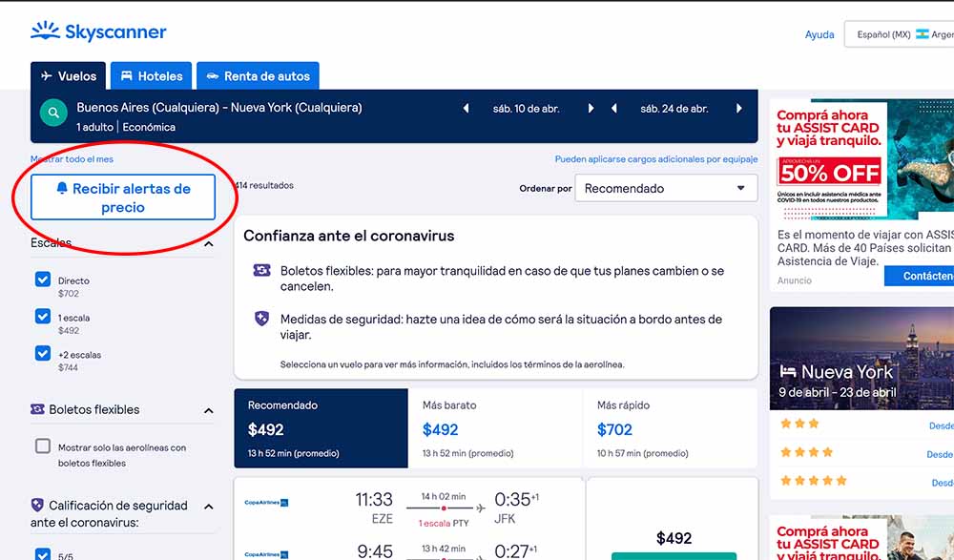The image size is (954, 560).
Task: Switch to the Renta de autos tab
Action: [258, 76]
